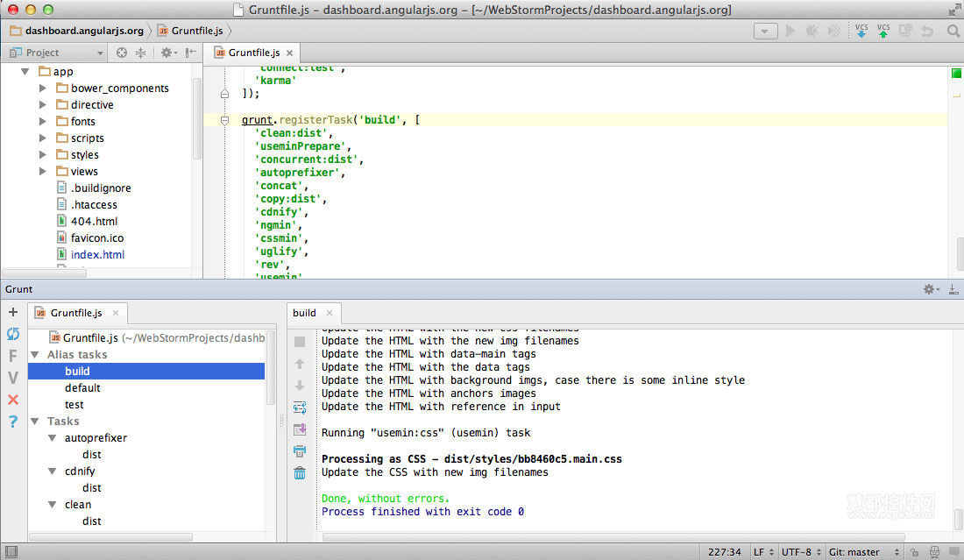Image resolution: width=964 pixels, height=560 pixels.
Task: Click the V icon in Grunt sidebar
Action: point(13,378)
